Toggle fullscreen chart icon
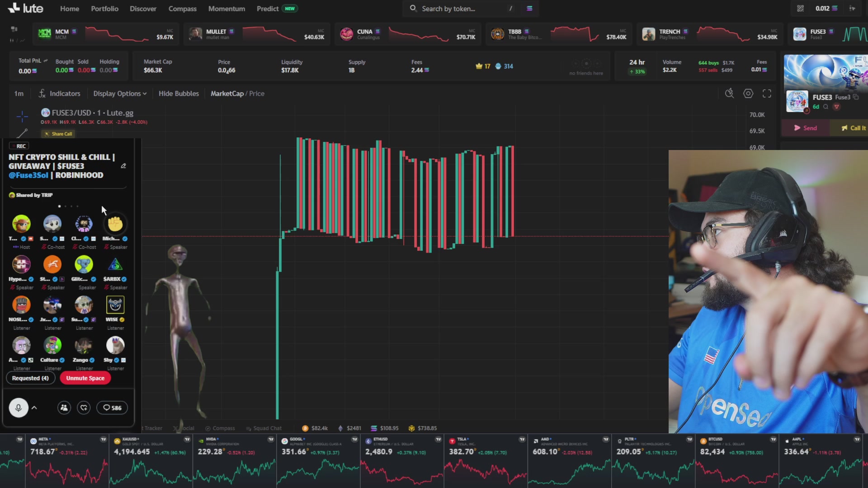868x488 pixels. click(x=767, y=94)
